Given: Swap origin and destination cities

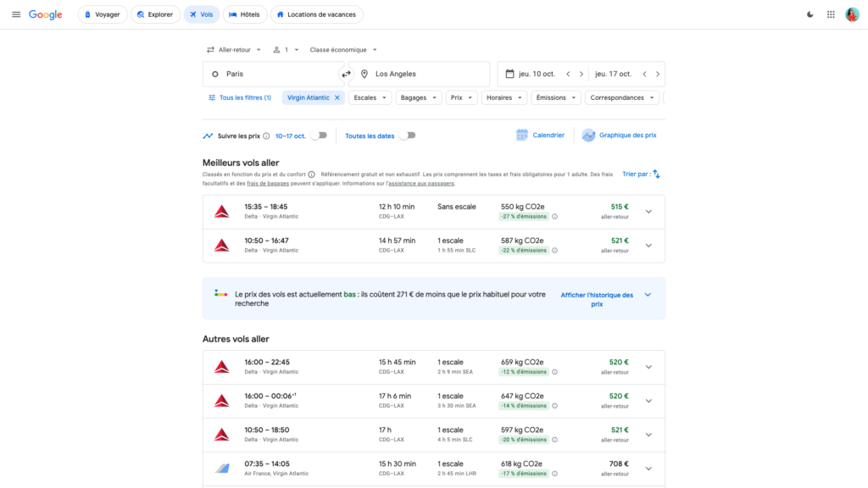Looking at the screenshot, I should (346, 75).
